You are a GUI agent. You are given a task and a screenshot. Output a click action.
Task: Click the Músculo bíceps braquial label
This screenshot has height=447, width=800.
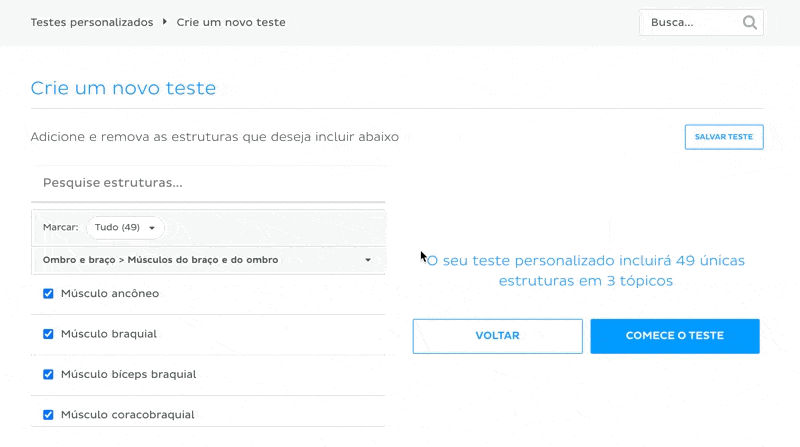129,374
